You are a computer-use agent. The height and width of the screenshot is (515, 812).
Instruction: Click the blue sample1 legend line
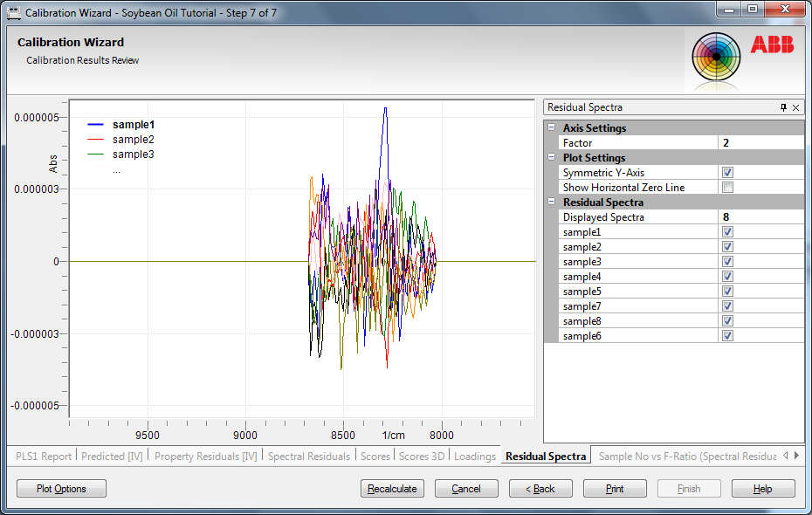96,125
